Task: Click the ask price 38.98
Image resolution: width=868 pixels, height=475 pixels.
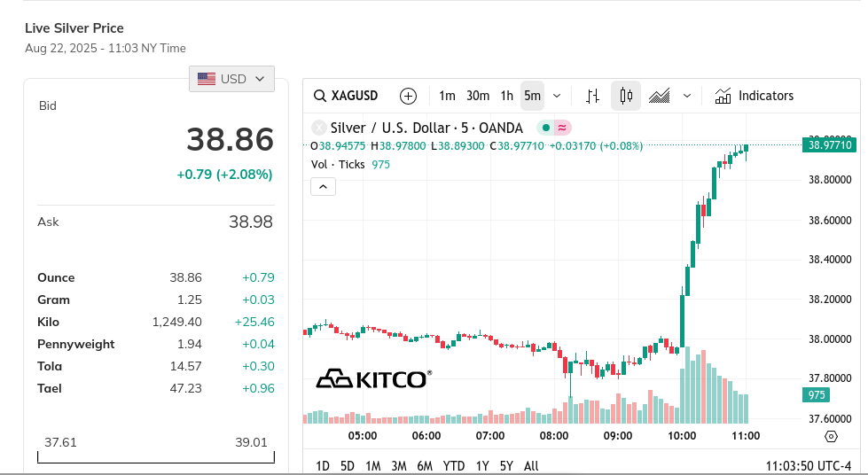Action: (251, 222)
